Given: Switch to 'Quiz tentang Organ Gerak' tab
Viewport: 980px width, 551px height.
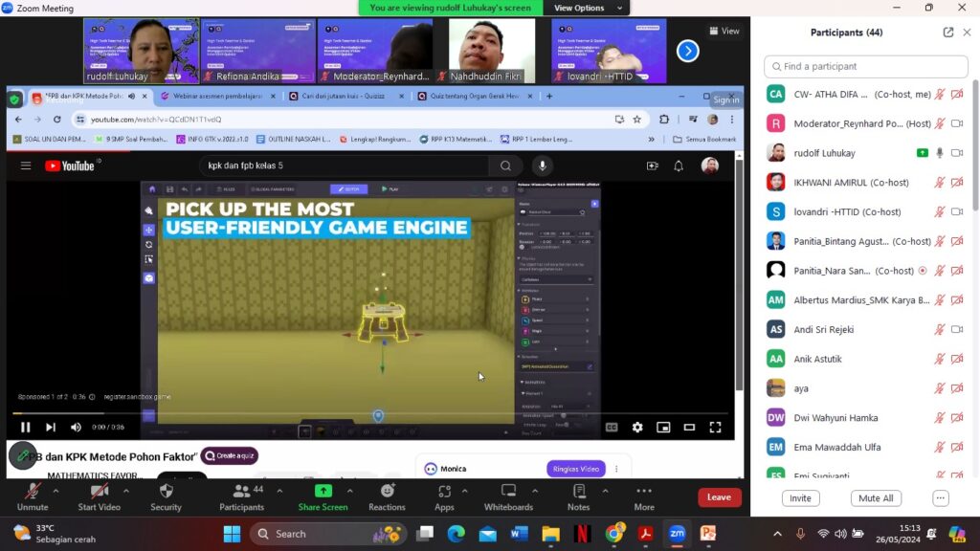Looking at the screenshot, I should tap(474, 97).
